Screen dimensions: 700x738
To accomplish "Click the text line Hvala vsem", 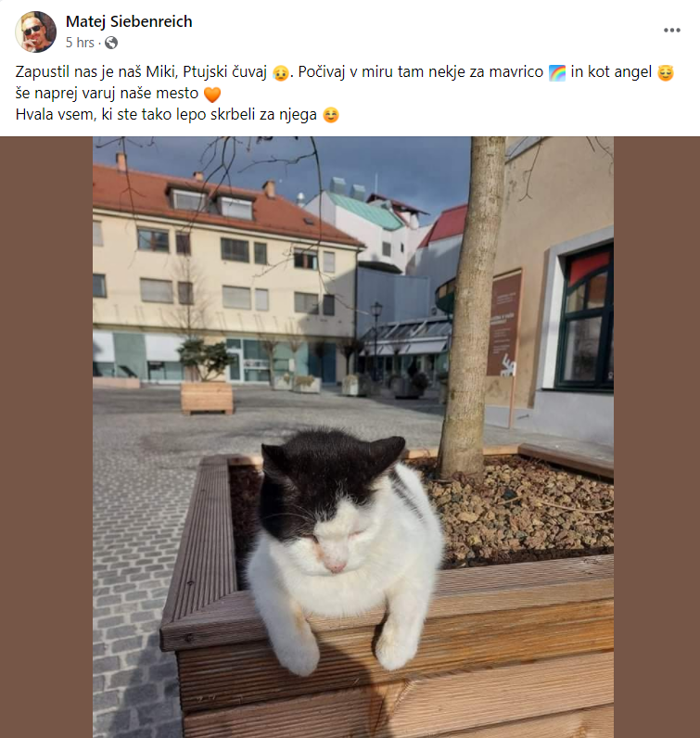I will coord(177,115).
